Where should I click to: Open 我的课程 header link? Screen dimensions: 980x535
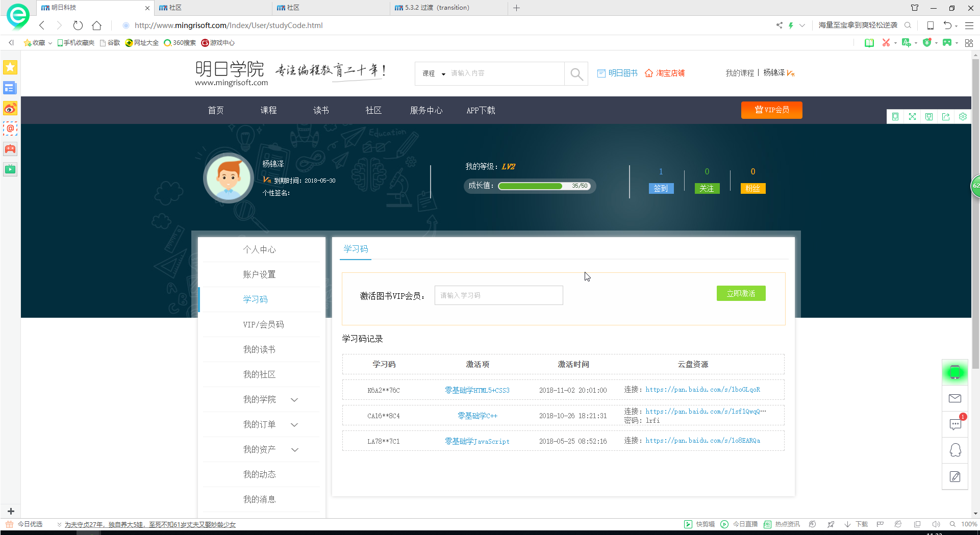coord(740,73)
